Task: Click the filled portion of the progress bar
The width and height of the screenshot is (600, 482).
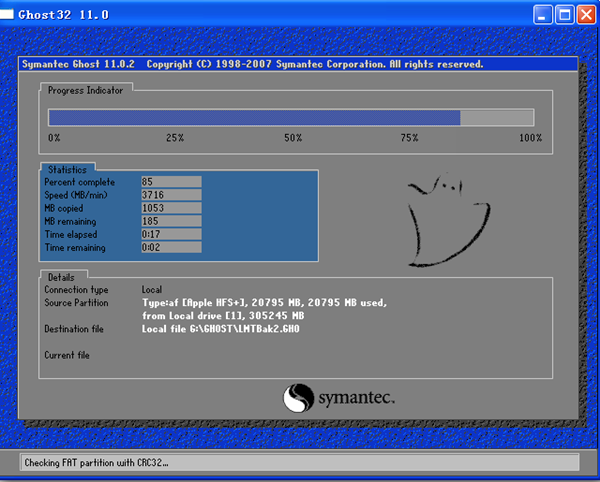Action: (255, 117)
